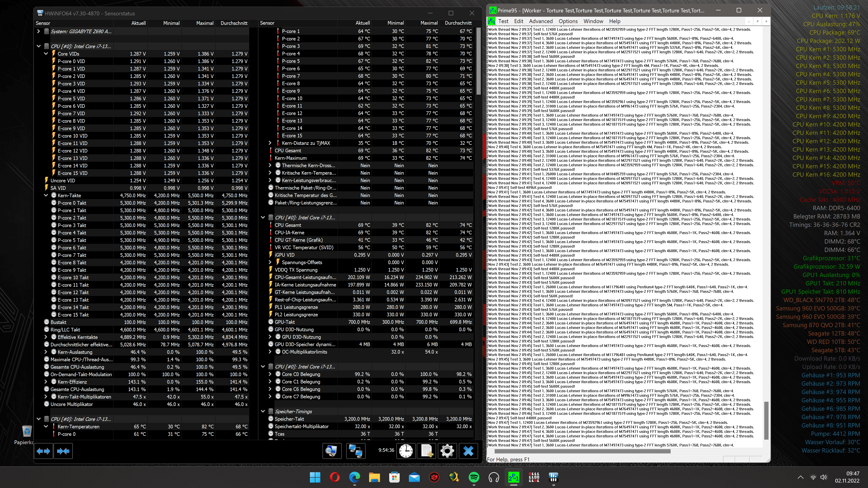Open Microsoft Edge from the taskbar
The height and width of the screenshot is (488, 868).
(354, 477)
